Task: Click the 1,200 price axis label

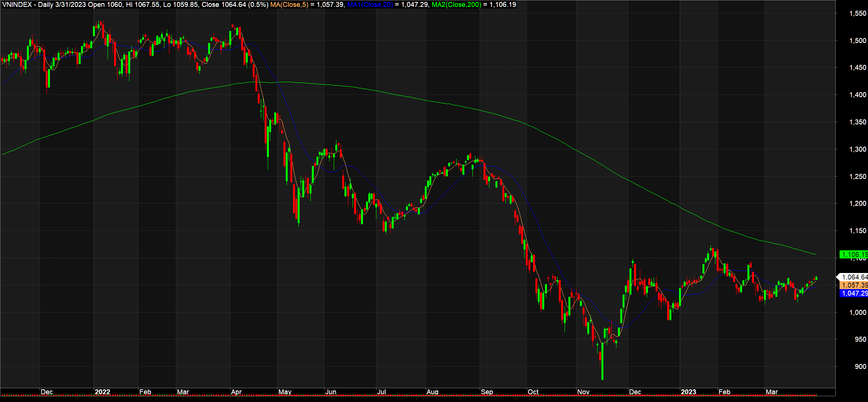Action: tap(857, 203)
